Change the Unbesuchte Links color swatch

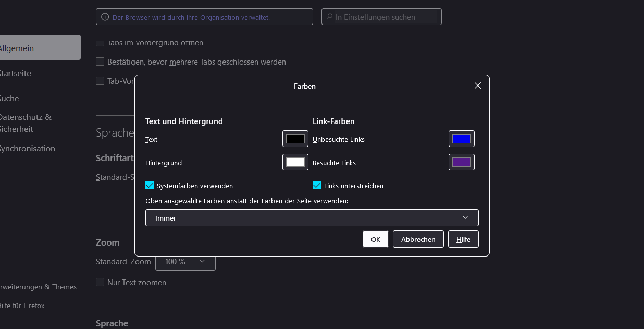461,139
